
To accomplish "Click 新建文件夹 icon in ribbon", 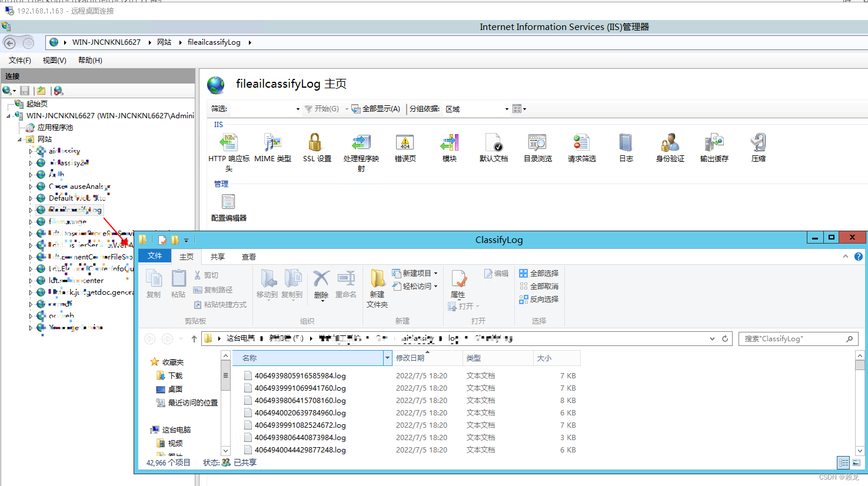I will click(377, 278).
